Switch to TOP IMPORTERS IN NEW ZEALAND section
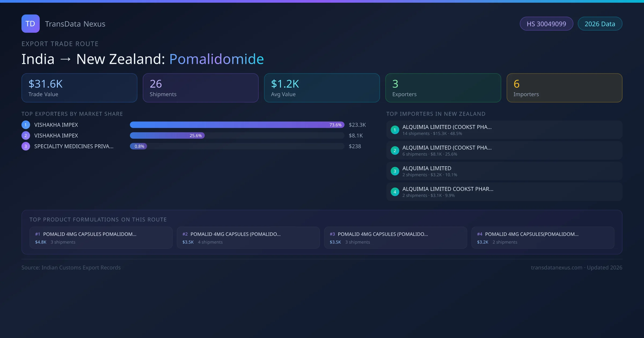The image size is (644, 338). (436, 114)
